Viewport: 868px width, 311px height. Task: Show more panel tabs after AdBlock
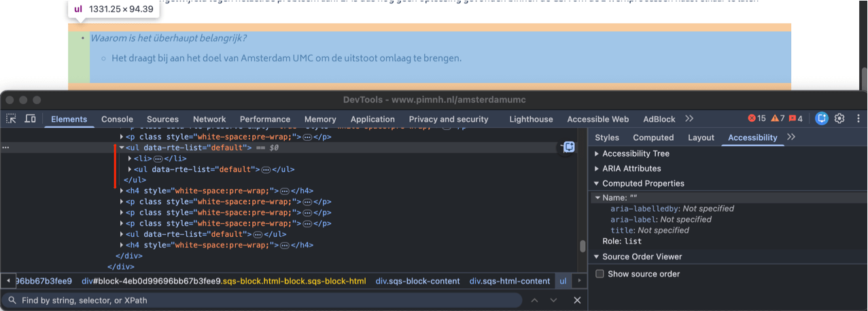pos(689,118)
